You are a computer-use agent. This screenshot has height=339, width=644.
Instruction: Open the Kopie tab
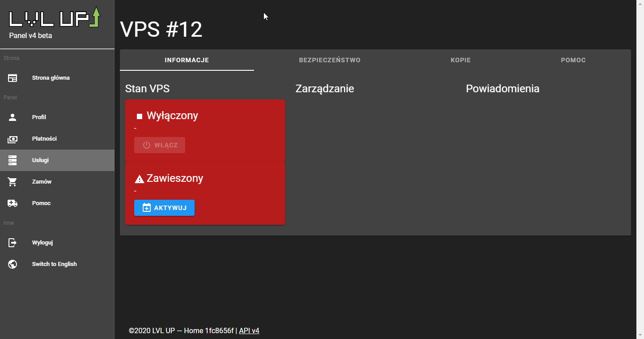click(x=461, y=60)
